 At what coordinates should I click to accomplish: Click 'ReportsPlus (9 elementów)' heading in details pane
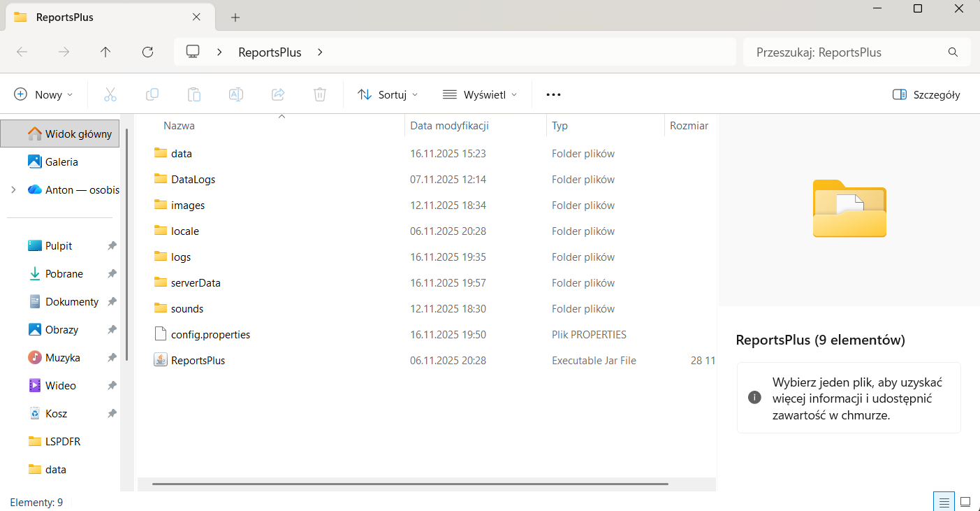820,340
